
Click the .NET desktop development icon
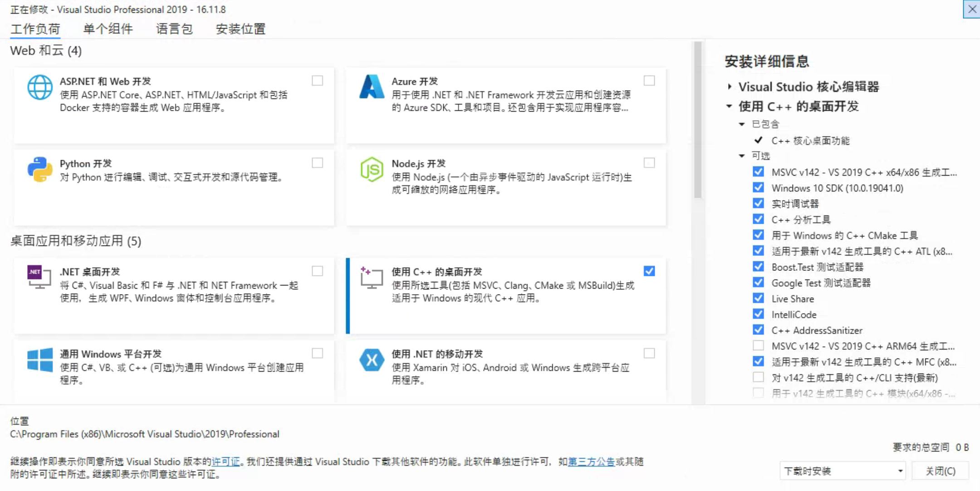coord(39,277)
